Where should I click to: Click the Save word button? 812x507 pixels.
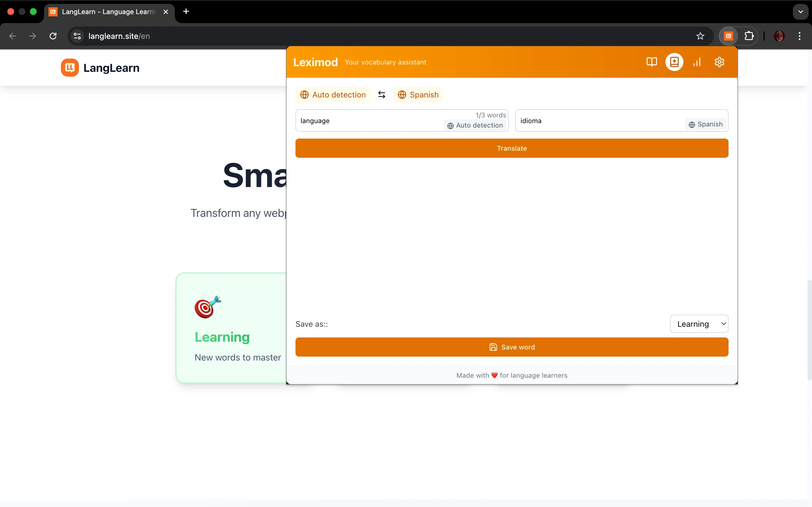[x=512, y=347]
